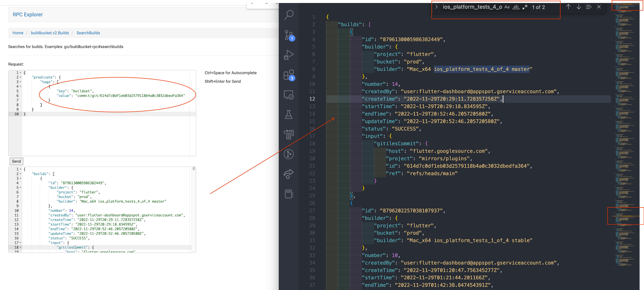Disable Match Whole Word in find widget

[x=516, y=7]
